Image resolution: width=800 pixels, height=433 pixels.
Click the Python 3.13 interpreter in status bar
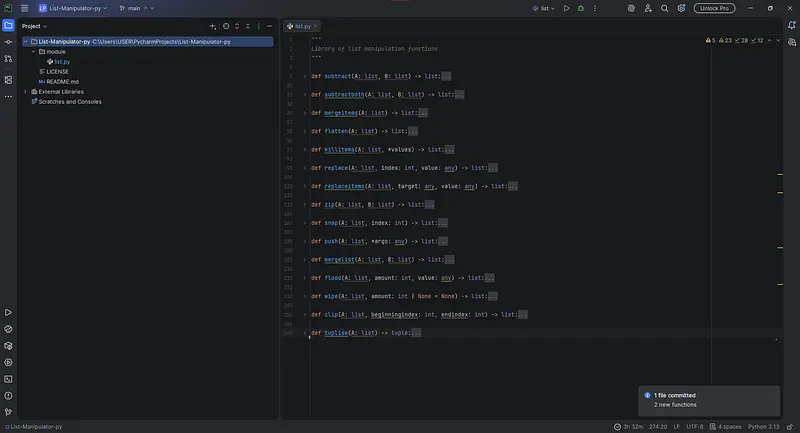tap(766, 427)
